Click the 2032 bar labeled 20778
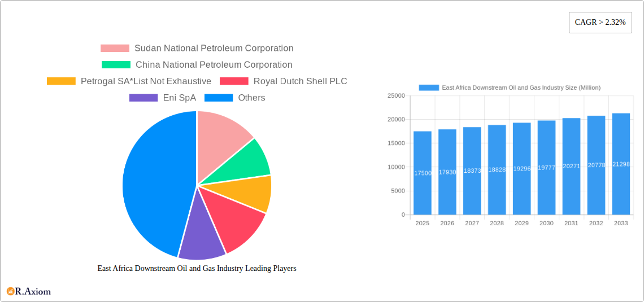 click(x=597, y=165)
